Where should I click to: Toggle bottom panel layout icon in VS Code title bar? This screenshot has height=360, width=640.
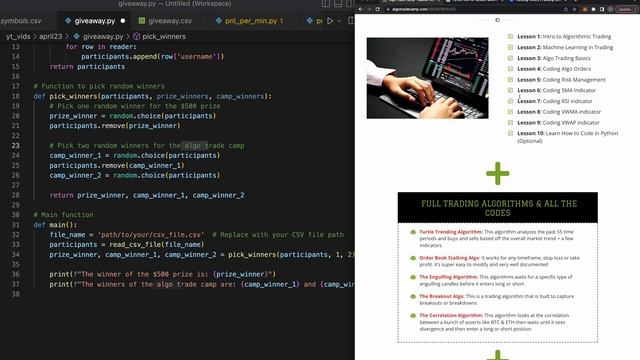[x=338, y=4]
